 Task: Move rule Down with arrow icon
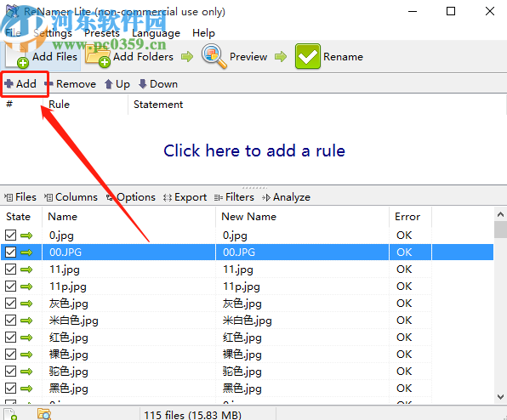158,84
